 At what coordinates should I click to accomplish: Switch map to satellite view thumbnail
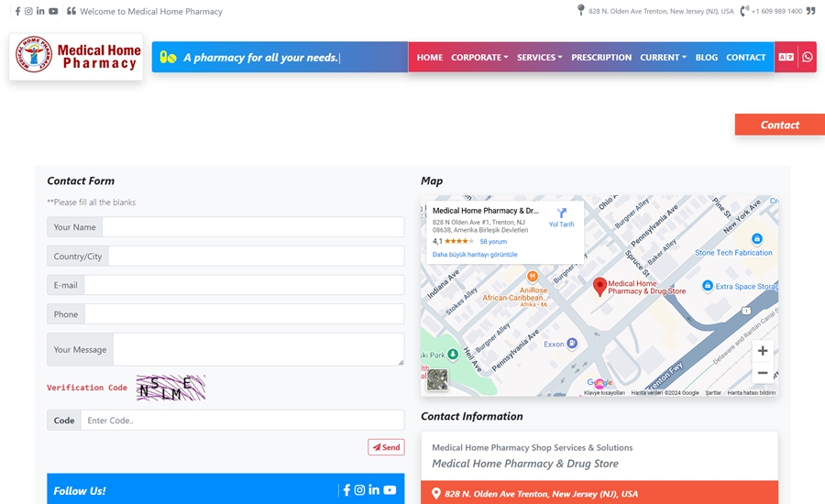[437, 379]
